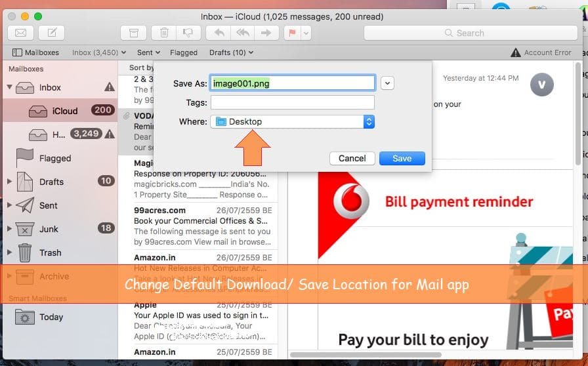Open the Where Desktop location popup
Image resolution: width=588 pixels, height=366 pixels.
[293, 121]
